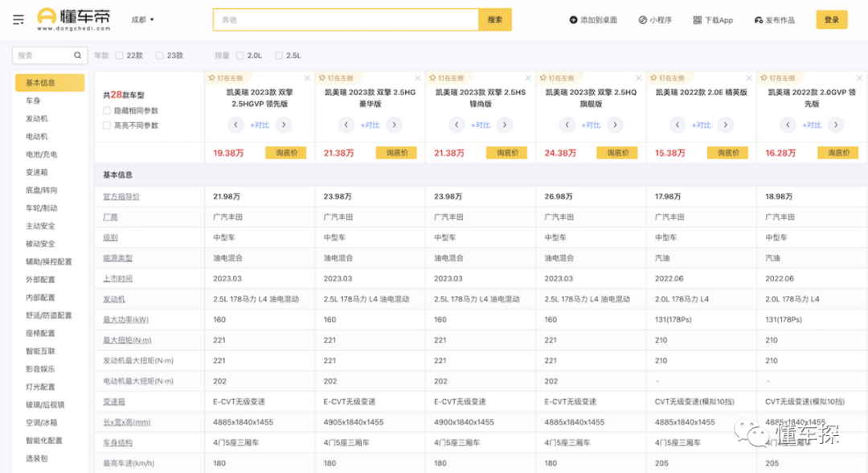Pin the 2.0E 精英版 column to left
This screenshot has height=473, width=868.
(668, 78)
